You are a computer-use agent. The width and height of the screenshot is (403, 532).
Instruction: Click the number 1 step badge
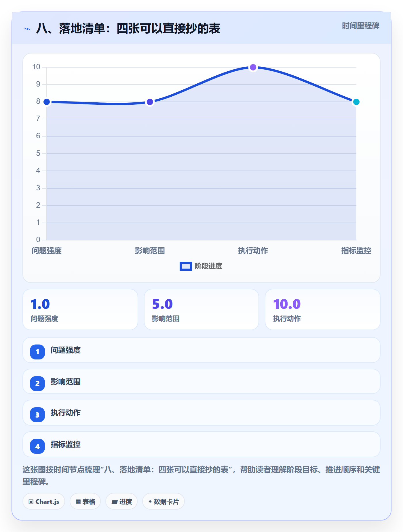pos(37,352)
